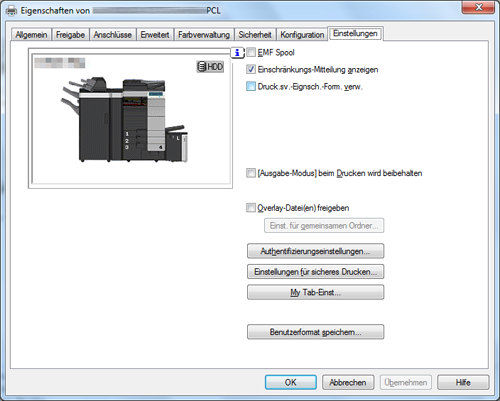The width and height of the screenshot is (500, 401).
Task: Click the printer icon in the title bar
Action: click(x=11, y=11)
